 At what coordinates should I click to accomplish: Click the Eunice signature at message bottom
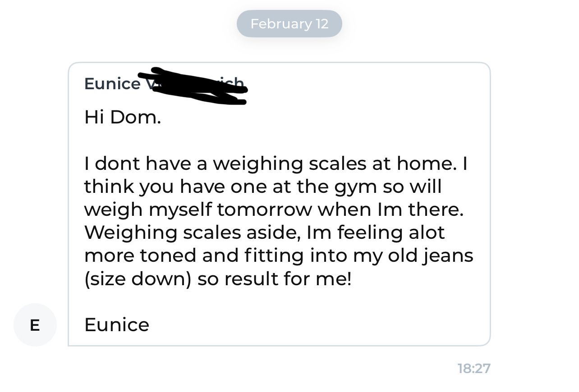[116, 325]
